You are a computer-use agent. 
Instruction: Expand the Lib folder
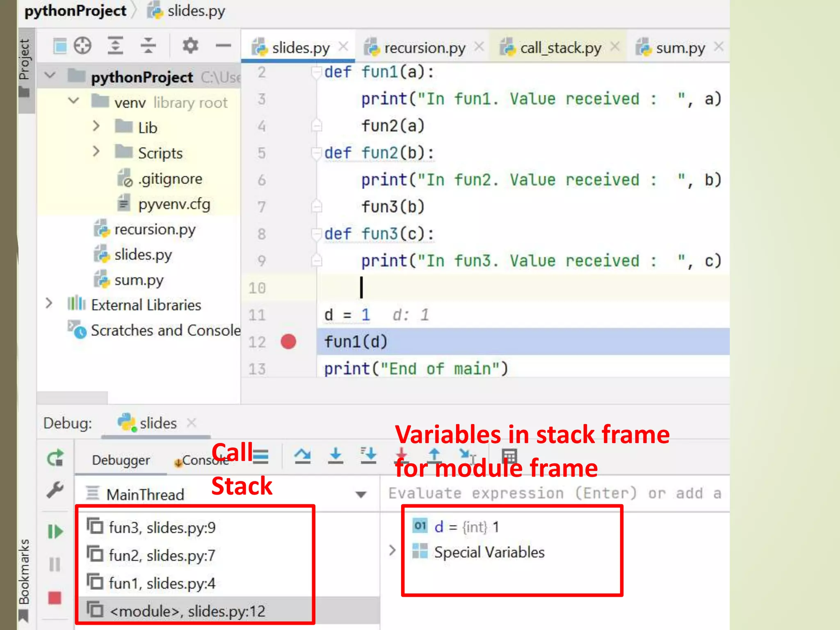click(x=96, y=126)
